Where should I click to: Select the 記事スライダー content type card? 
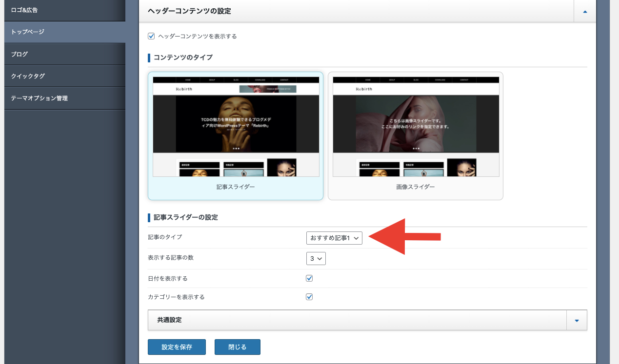236,136
